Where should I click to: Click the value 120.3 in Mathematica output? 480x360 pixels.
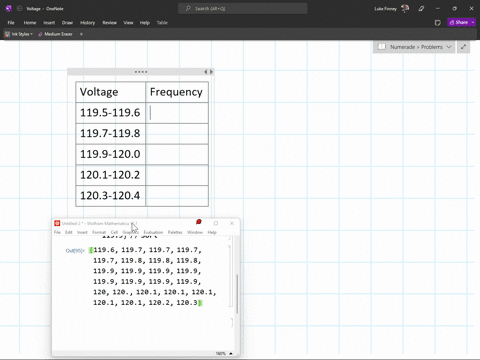click(187, 303)
